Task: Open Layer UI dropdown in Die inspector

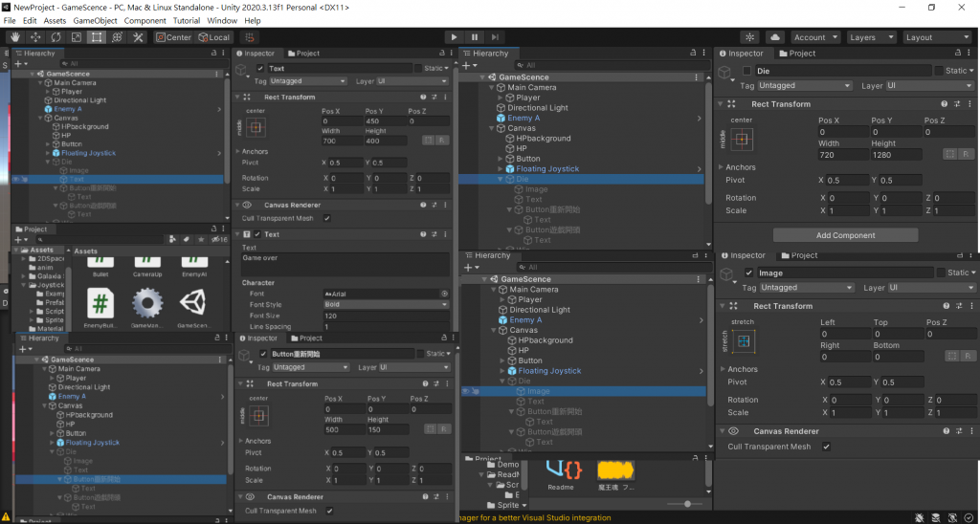Action: pos(929,85)
